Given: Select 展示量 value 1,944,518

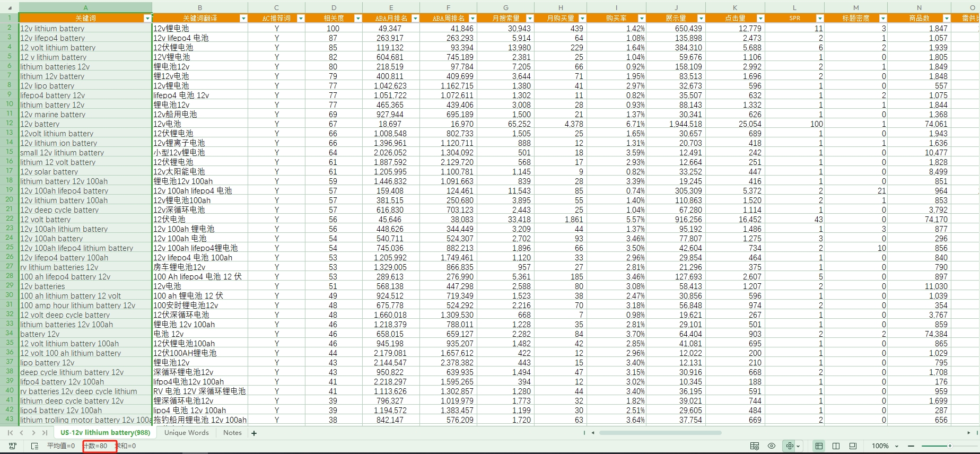Looking at the screenshot, I should click(676, 124).
